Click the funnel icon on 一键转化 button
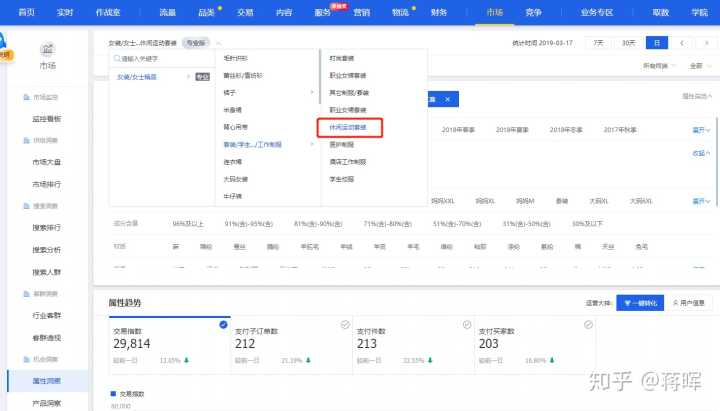 tap(627, 303)
